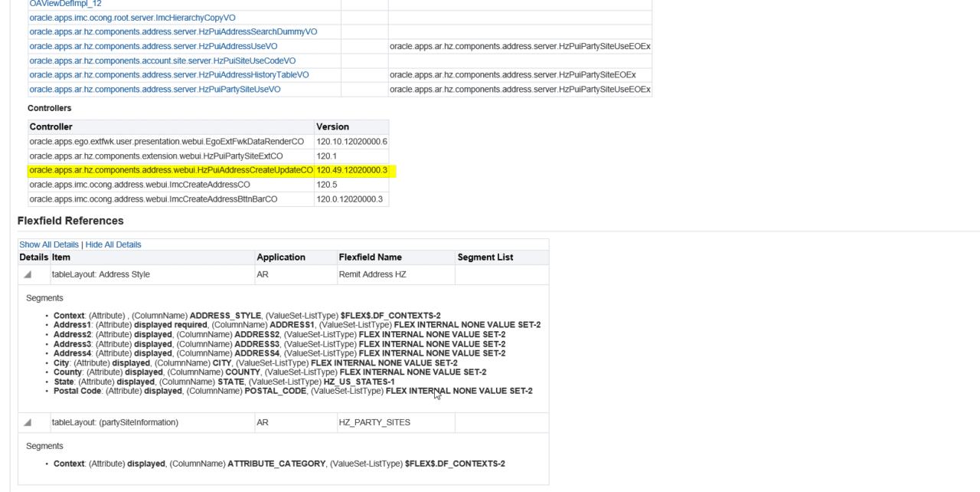Image resolution: width=980 pixels, height=492 pixels.
Task: Open the OAViewDefImpl_12 link
Action: pyautogui.click(x=64, y=4)
